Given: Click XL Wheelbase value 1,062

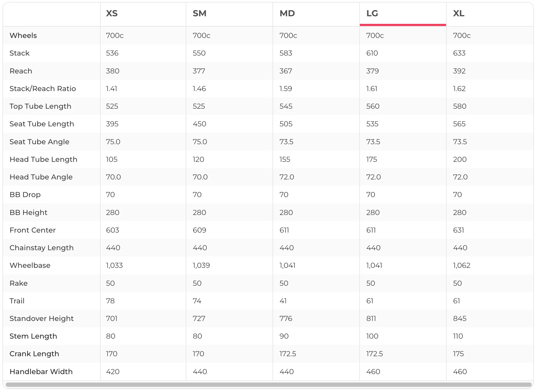Looking at the screenshot, I should (462, 265).
